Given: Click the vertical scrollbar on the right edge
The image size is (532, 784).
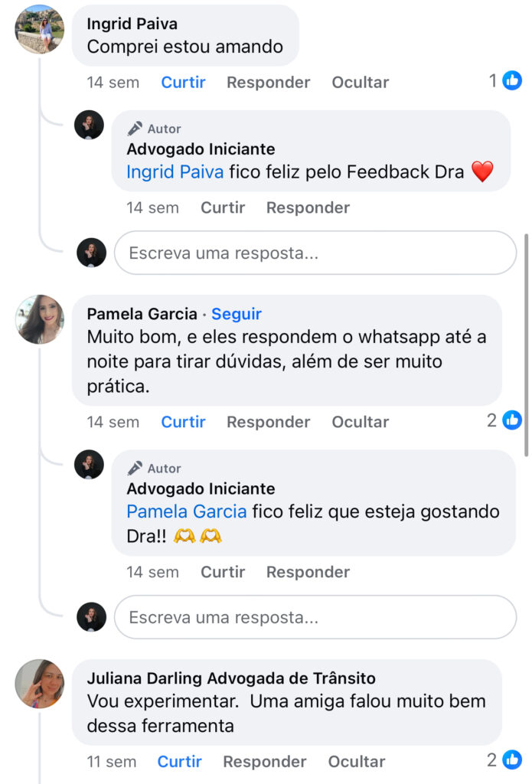Looking at the screenshot, I should [x=526, y=345].
